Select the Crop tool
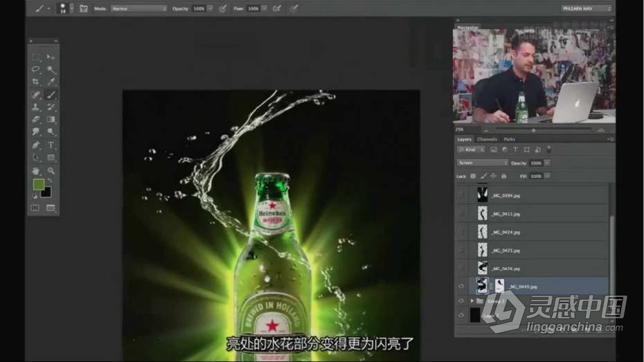The width and height of the screenshot is (644, 362). coord(36,82)
